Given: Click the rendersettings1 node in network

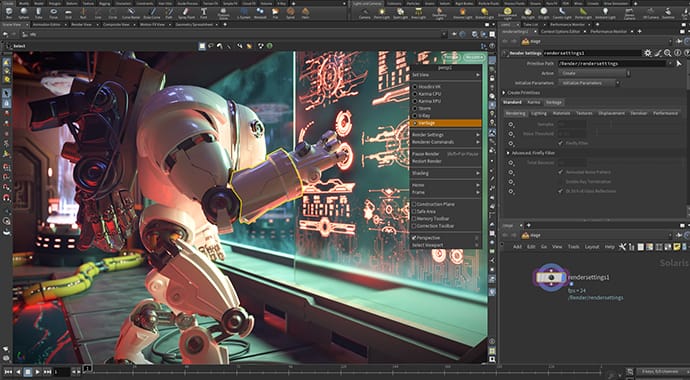Looking at the screenshot, I should [x=551, y=278].
